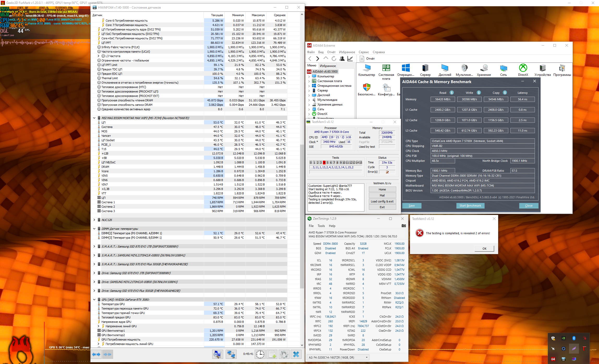Click the info icon next to Read
This screenshot has width=599, height=364.
pyautogui.click(x=452, y=92)
